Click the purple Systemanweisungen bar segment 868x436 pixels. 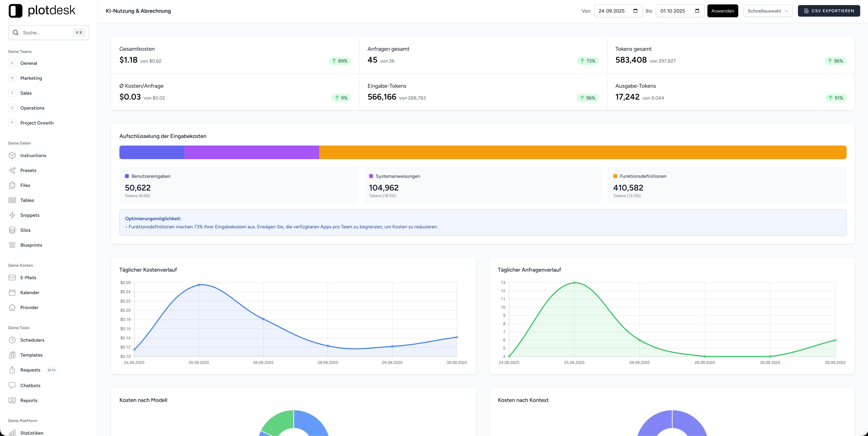pyautogui.click(x=251, y=152)
